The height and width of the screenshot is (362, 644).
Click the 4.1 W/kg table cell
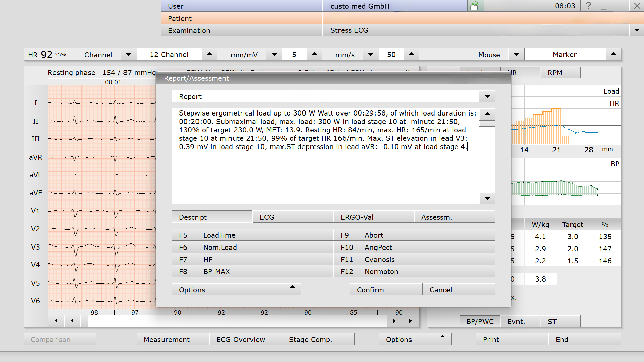pyautogui.click(x=540, y=236)
